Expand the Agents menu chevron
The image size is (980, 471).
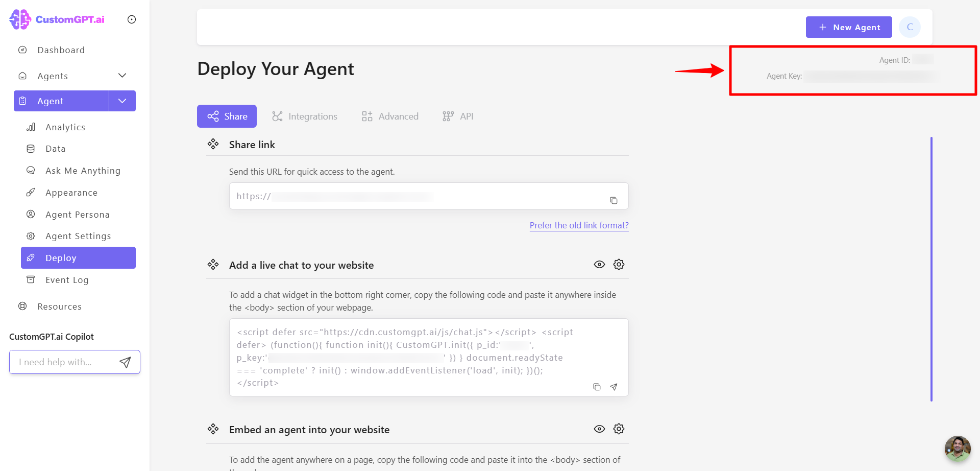point(122,76)
